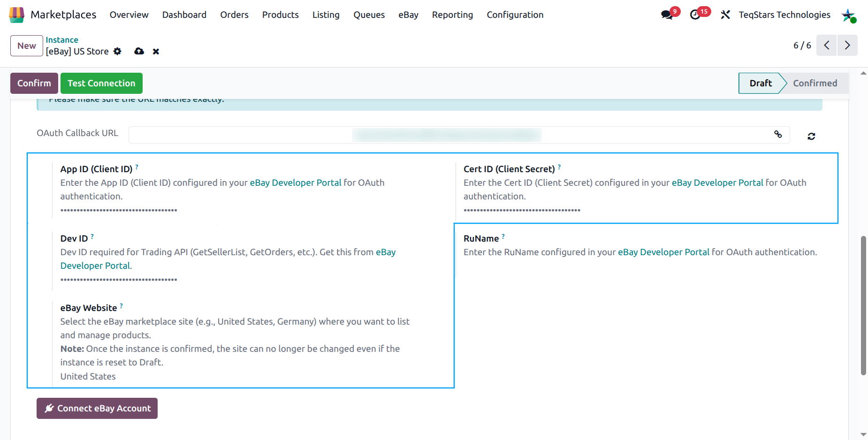Click the Marketplaces app title

coord(63,15)
